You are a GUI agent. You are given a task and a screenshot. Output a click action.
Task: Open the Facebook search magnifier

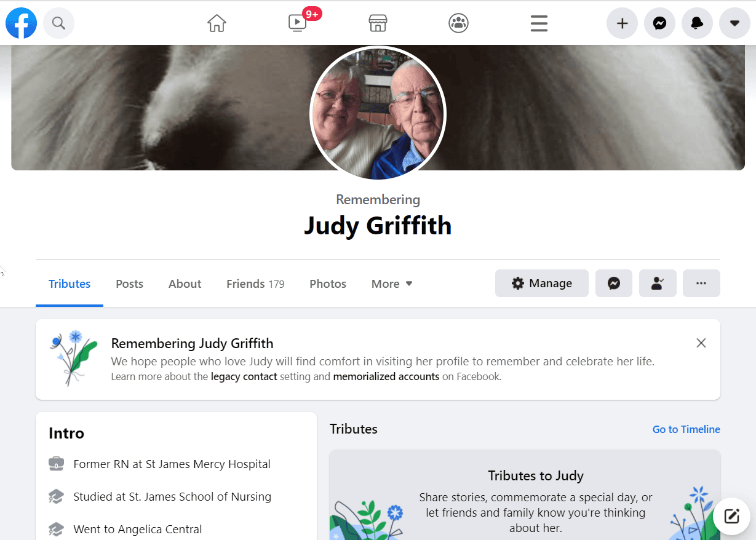(x=58, y=23)
